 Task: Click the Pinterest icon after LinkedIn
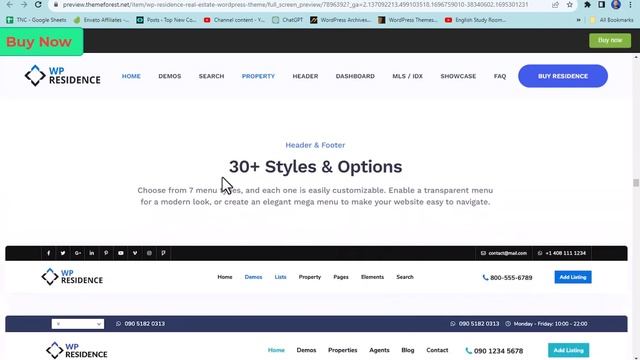106,253
